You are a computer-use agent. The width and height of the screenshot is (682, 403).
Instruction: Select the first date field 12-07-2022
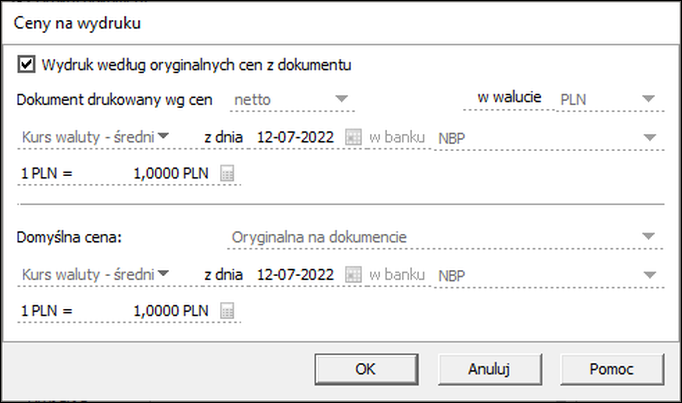pyautogui.click(x=295, y=137)
